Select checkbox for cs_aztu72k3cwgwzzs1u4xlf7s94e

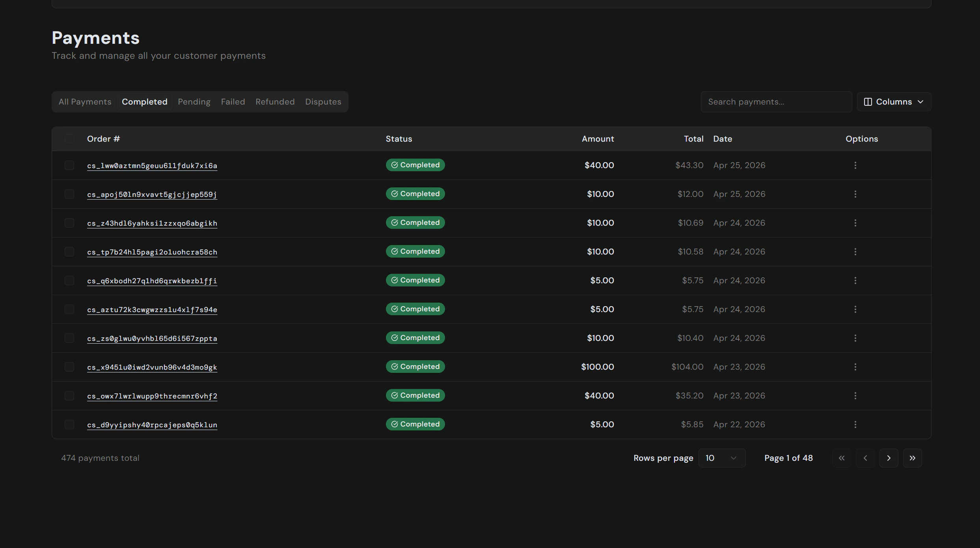[x=69, y=309]
